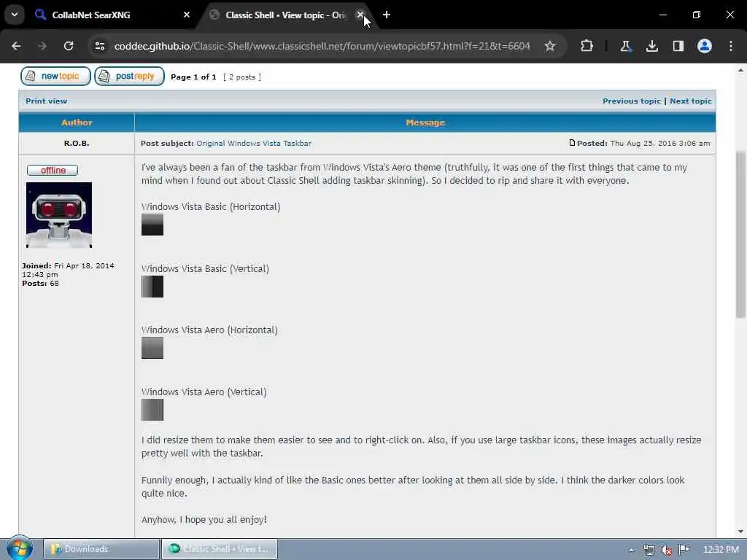Select the Classic Shell View topic tab

point(285,15)
